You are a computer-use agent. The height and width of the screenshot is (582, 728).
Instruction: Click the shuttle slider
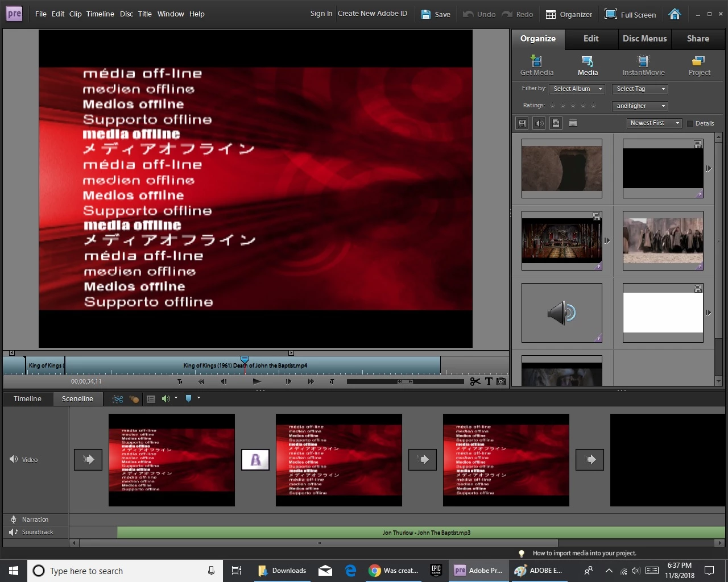[x=405, y=381]
